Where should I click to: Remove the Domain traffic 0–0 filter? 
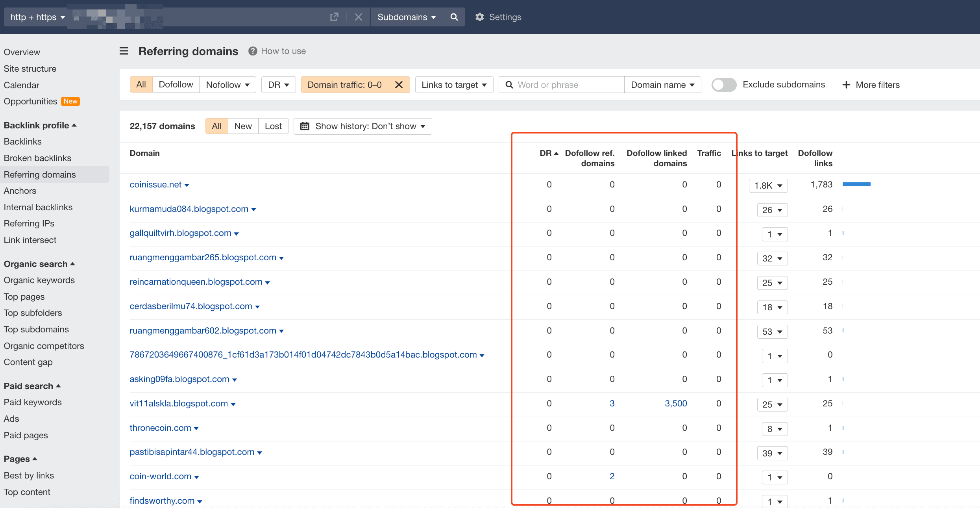(399, 85)
